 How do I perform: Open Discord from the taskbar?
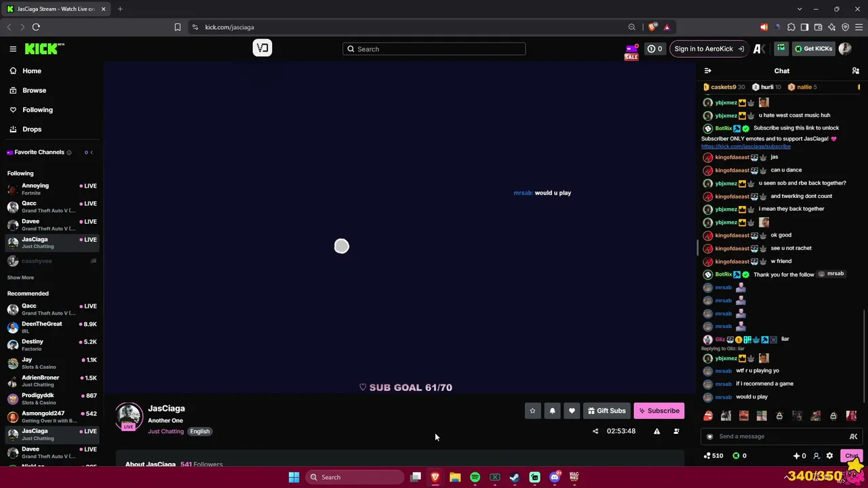[555, 477]
